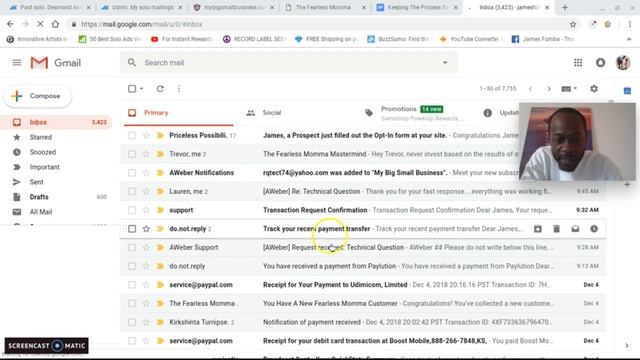Open the Google account avatar
The width and height of the screenshot is (640, 360).
point(623,63)
